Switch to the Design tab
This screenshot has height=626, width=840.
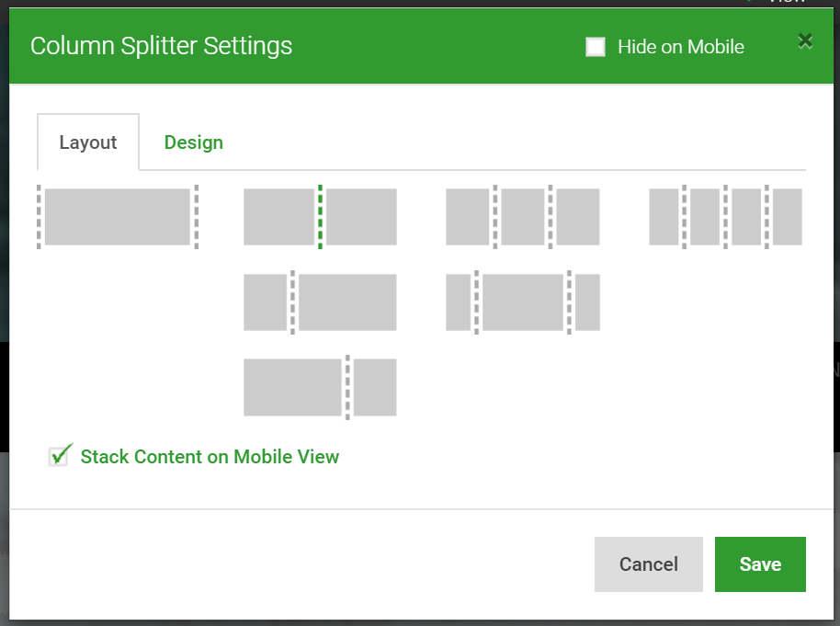click(193, 142)
